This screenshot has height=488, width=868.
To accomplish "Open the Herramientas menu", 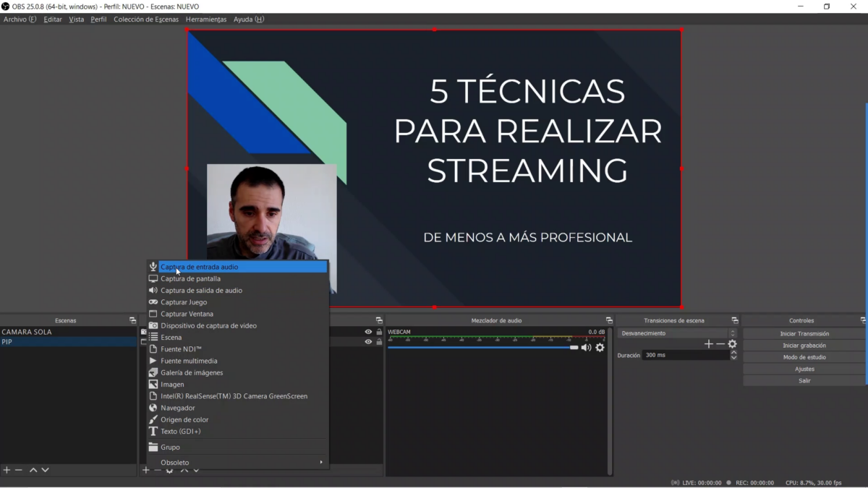I will tap(206, 20).
